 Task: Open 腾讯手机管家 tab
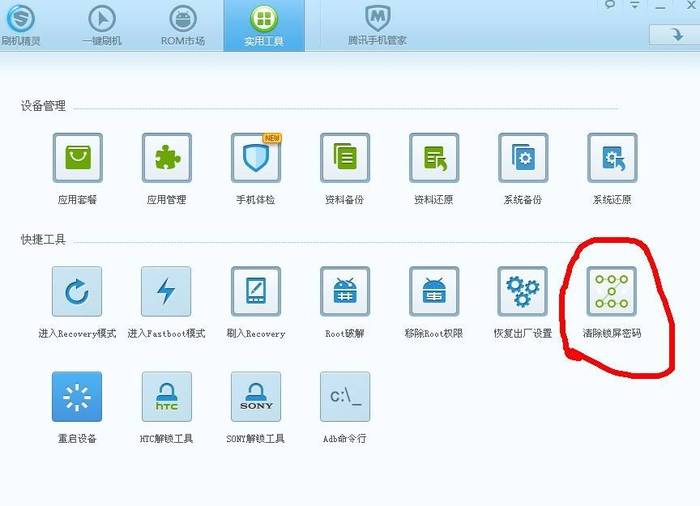click(377, 25)
